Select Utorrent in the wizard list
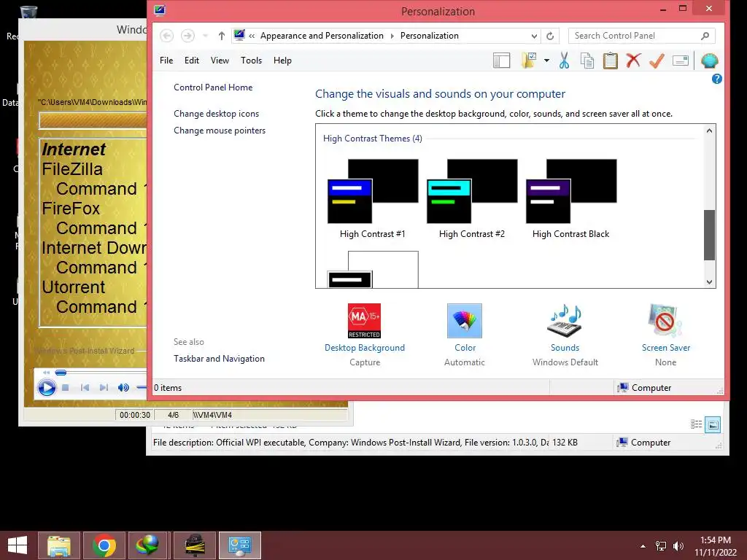The height and width of the screenshot is (560, 747). click(74, 287)
